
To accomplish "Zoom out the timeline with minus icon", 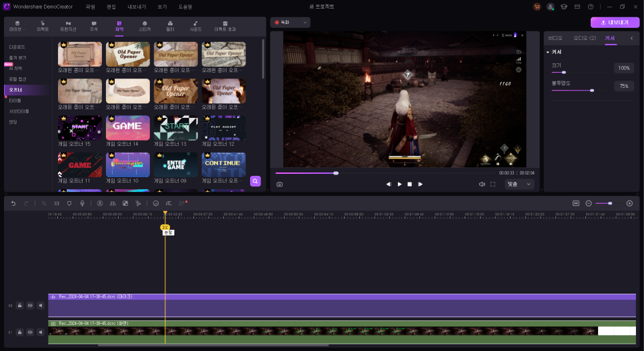I will [589, 203].
